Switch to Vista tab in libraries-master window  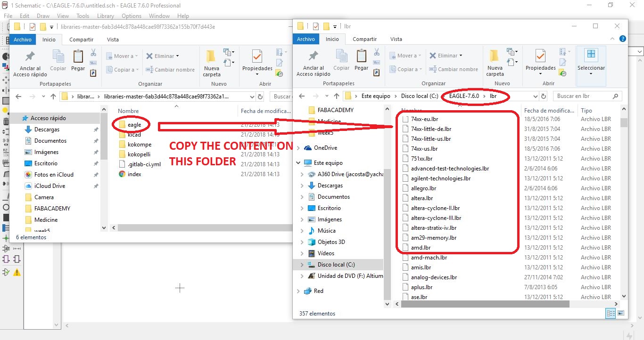click(113, 40)
